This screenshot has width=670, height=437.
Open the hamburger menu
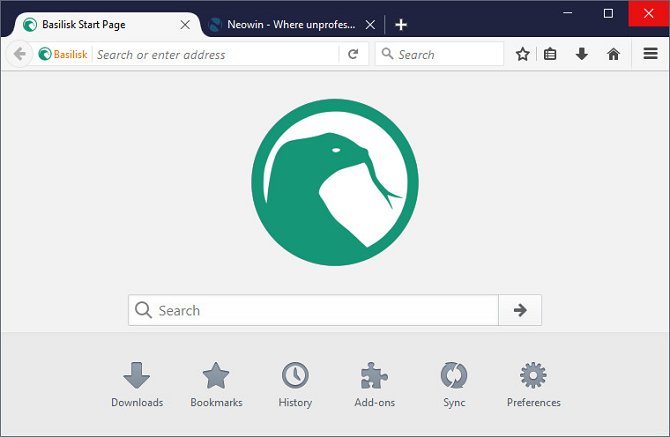pyautogui.click(x=650, y=53)
